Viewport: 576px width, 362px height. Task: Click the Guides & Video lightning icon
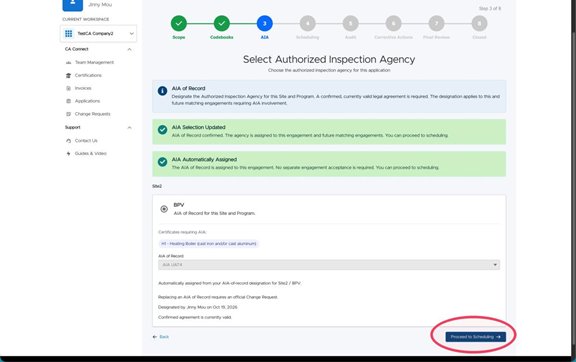coord(68,154)
